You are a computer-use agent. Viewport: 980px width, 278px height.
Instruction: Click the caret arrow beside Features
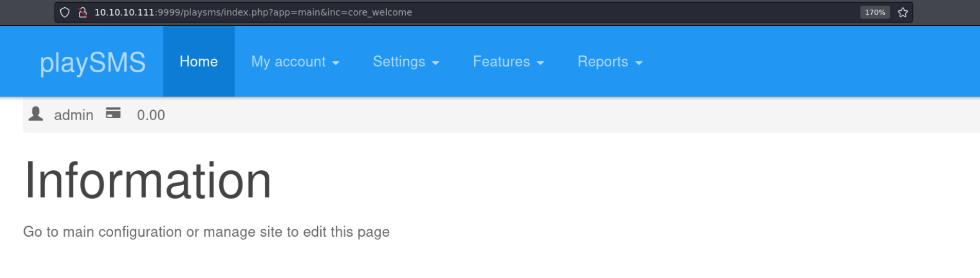tap(540, 63)
